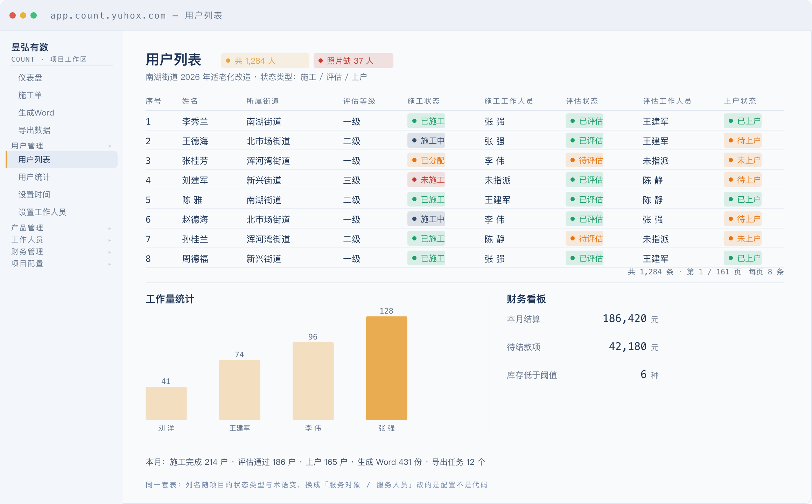The image size is (812, 504).
Task: Click the 上户状态 column header
Action: click(740, 101)
